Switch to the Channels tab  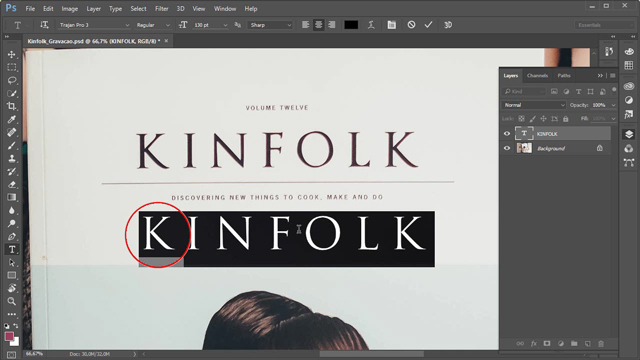[537, 76]
